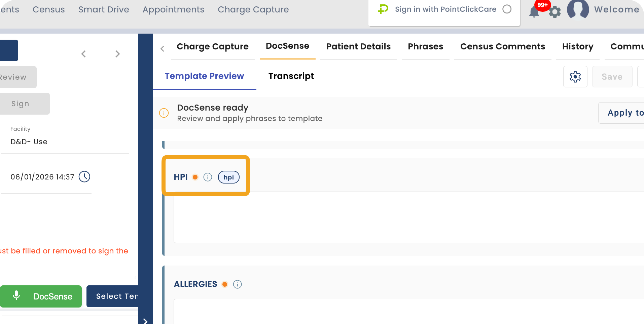Click the DocSense ready status text

coord(213,108)
